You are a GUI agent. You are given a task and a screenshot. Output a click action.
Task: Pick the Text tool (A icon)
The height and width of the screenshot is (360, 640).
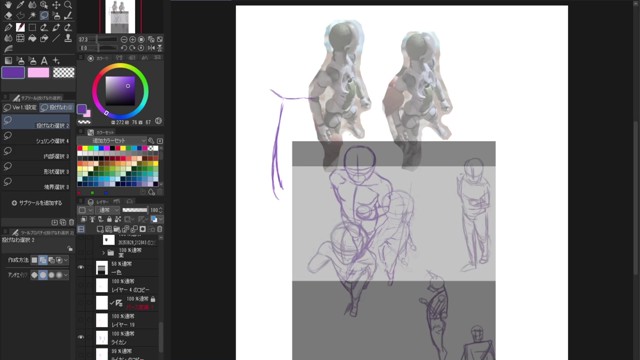click(x=44, y=61)
